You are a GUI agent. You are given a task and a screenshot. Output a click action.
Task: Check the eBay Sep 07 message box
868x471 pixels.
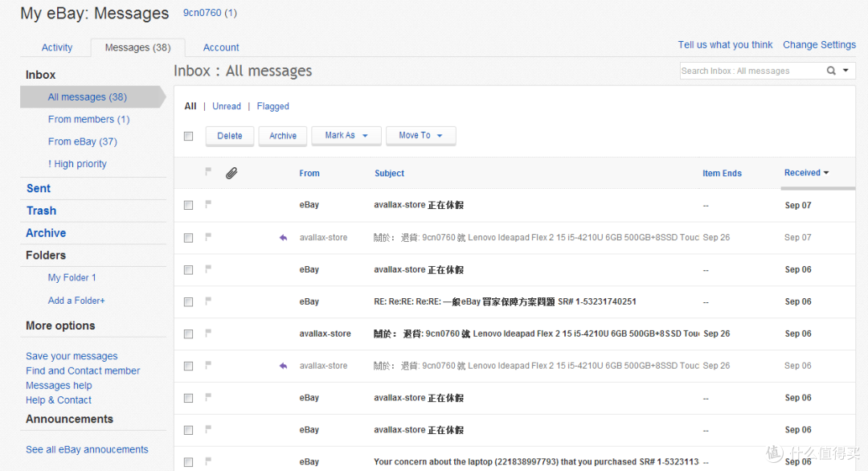[x=189, y=205]
